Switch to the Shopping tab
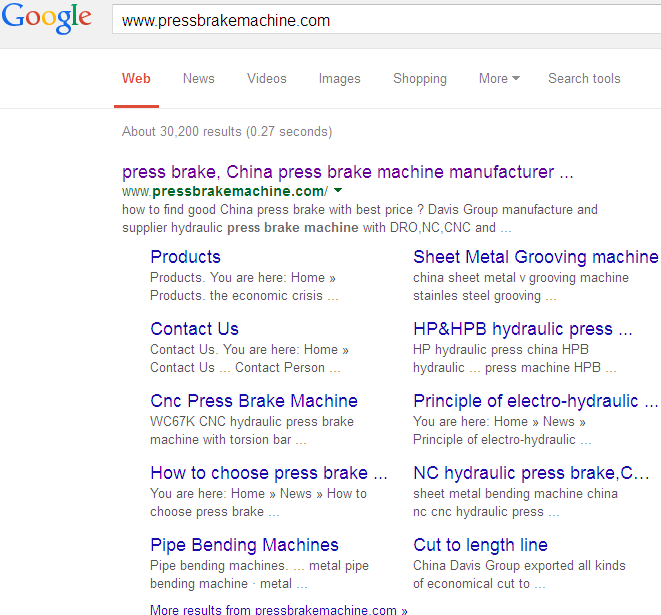This screenshot has width=661, height=615. (420, 79)
